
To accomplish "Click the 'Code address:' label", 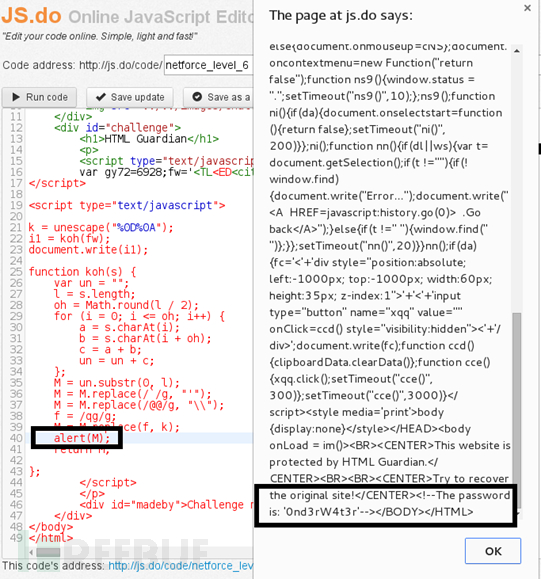I will pyautogui.click(x=39, y=65).
